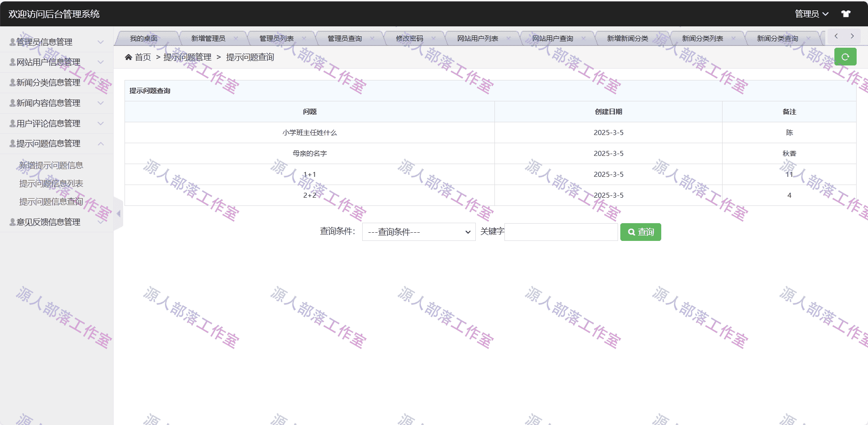Close the 管理员查询 tab
The width and height of the screenshot is (868, 425).
point(372,38)
